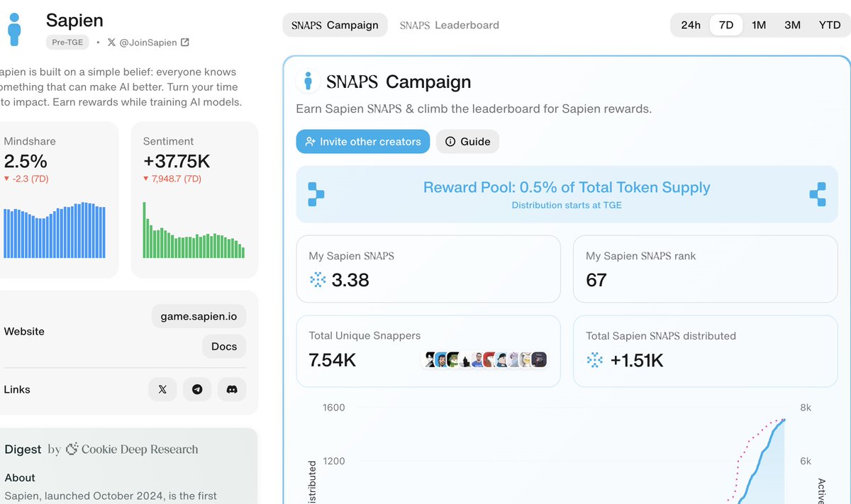Click the Sapien logo beside the project name
This screenshot has height=504, width=851.
(14, 29)
